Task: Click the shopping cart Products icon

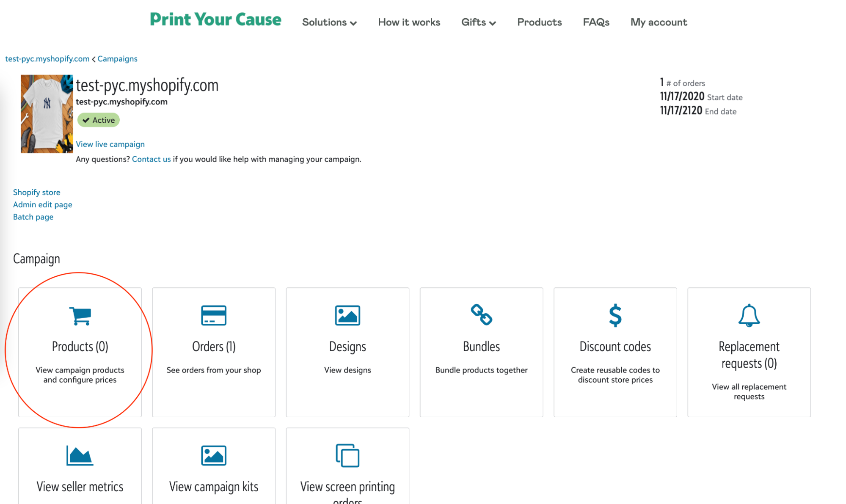Action: click(x=80, y=316)
